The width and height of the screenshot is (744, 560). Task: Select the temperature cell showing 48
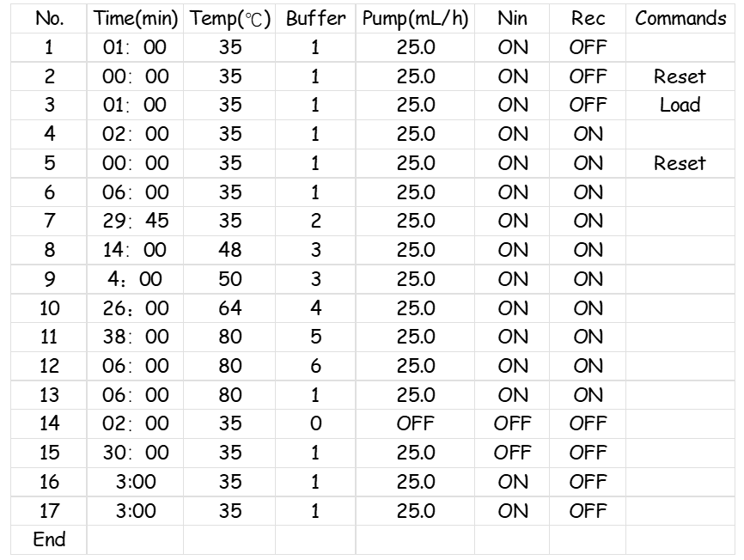229,250
